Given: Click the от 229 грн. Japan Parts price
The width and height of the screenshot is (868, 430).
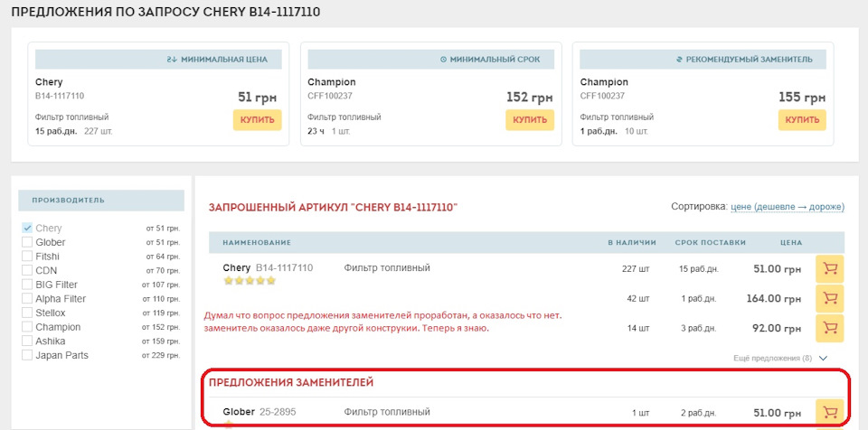Looking at the screenshot, I should [161, 355].
